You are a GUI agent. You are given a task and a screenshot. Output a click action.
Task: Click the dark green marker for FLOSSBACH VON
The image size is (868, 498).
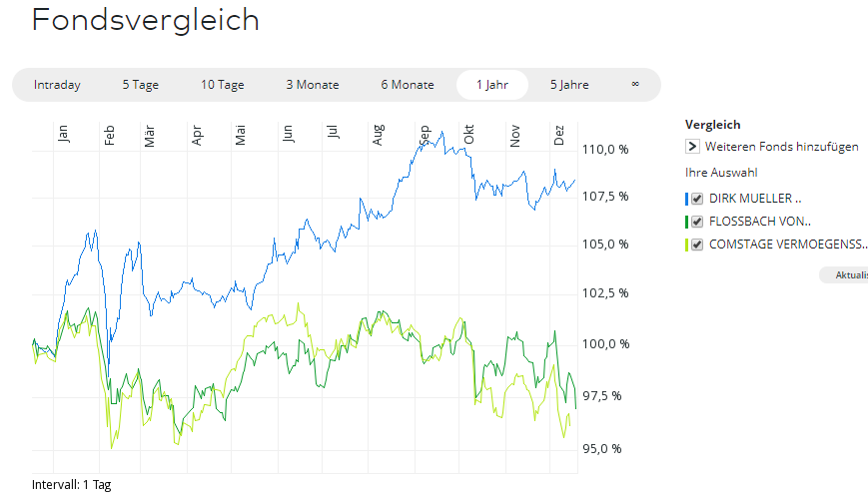point(687,222)
